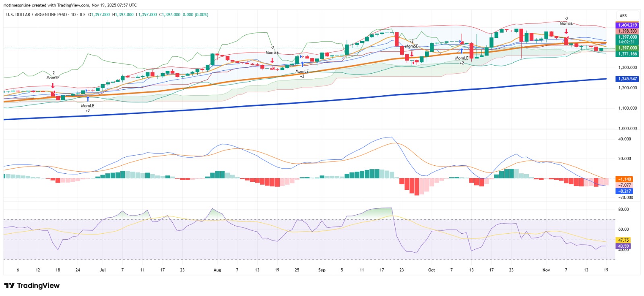Screen dimensions: 644x296
Task: Click the date 25 on the time axis
Action: (x=297, y=270)
